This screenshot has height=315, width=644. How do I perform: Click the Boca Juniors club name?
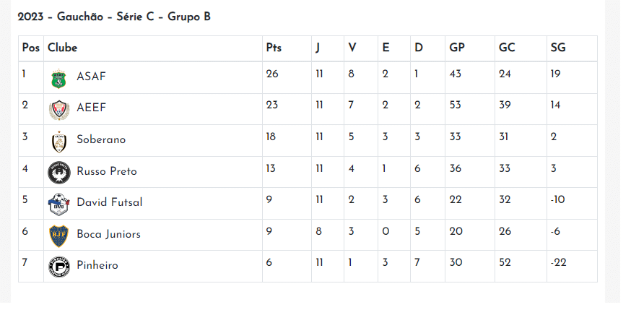tap(108, 234)
